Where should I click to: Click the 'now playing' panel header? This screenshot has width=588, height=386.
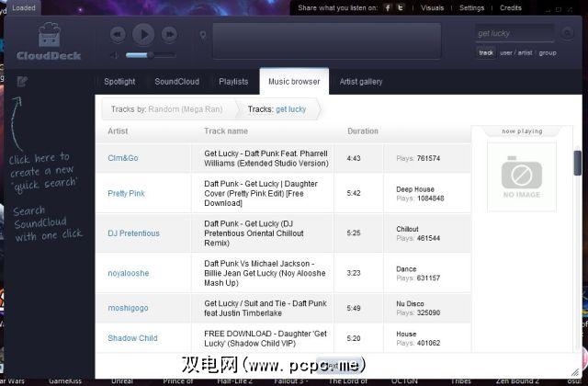[x=522, y=131]
